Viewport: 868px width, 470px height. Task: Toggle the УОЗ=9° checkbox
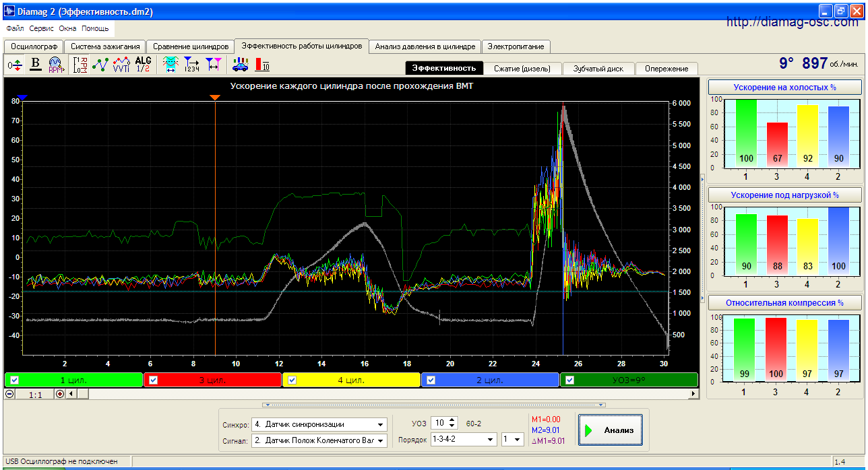[569, 380]
